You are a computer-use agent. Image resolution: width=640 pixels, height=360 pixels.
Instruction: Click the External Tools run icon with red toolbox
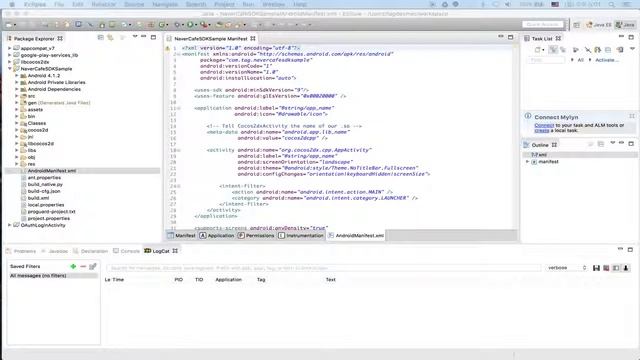click(203, 25)
